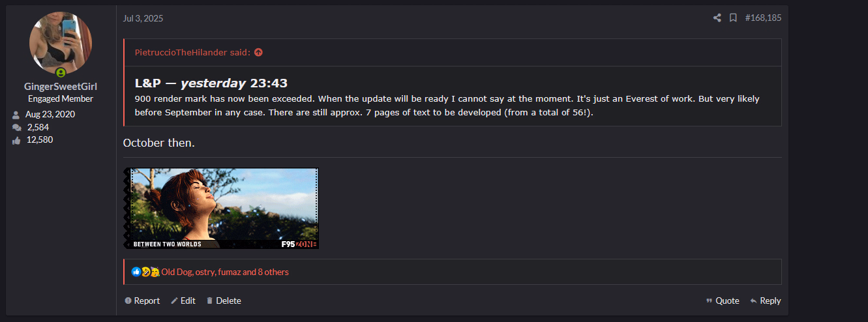Click the thumbs-up reaction emoji
This screenshot has height=322, width=868.
(136, 272)
